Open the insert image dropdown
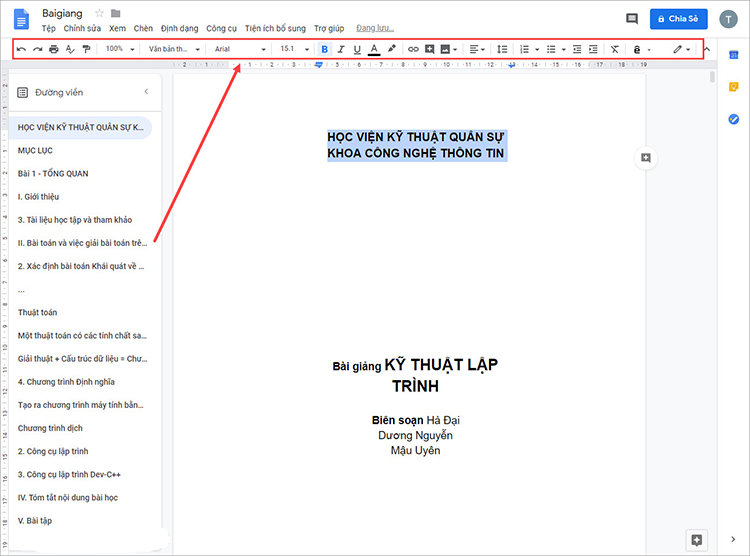Screen dimensions: 750x556 pyautogui.click(x=449, y=49)
